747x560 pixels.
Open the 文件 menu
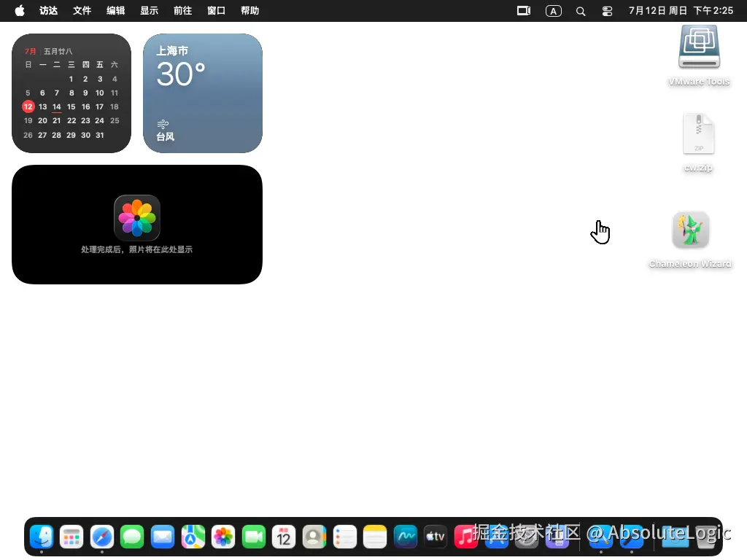click(82, 10)
